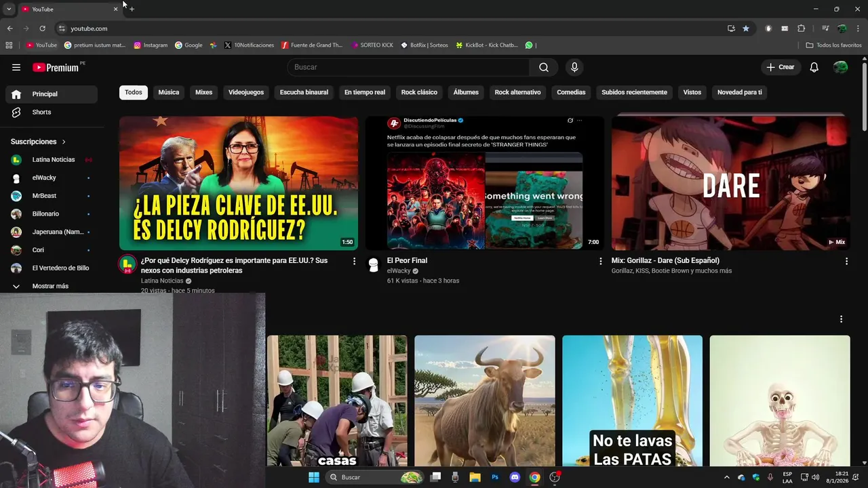This screenshot has width=868, height=488.
Task: Open the construction 'casas' Short
Action: click(x=337, y=401)
